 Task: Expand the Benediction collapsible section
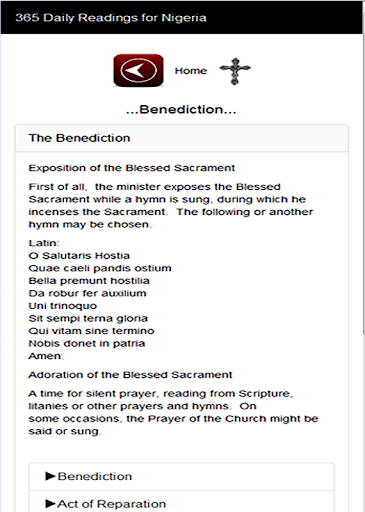[x=182, y=476]
